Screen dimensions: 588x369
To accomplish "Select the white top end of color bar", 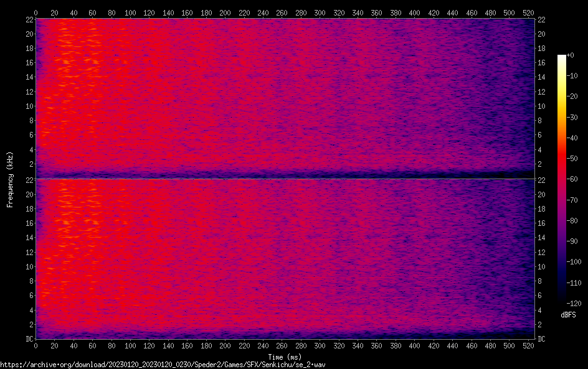I will click(x=562, y=57).
